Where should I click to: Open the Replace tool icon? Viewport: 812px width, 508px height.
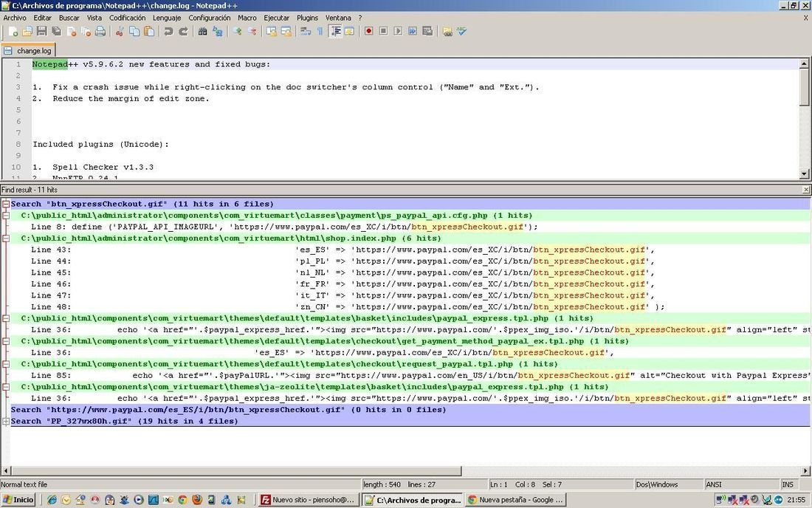coord(218,32)
